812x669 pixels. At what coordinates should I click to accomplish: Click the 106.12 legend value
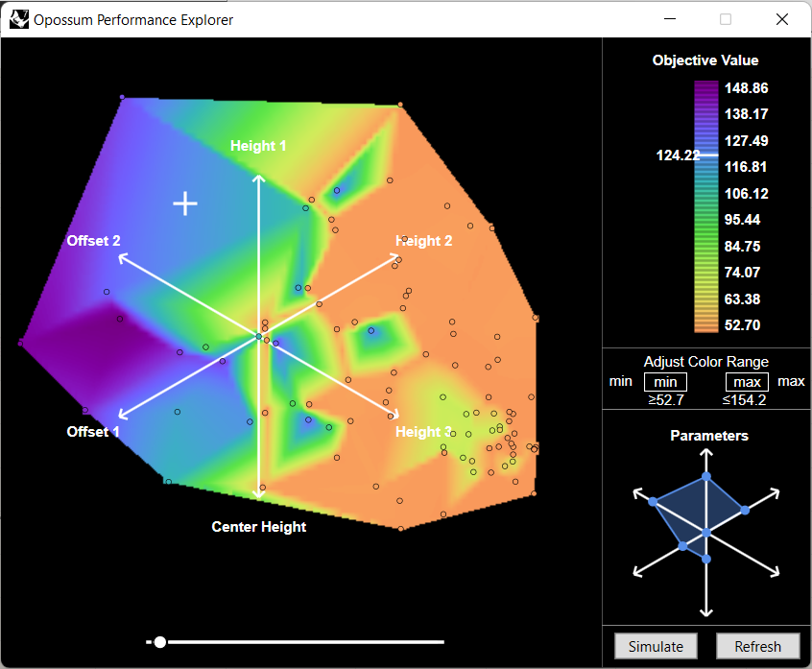tap(746, 194)
